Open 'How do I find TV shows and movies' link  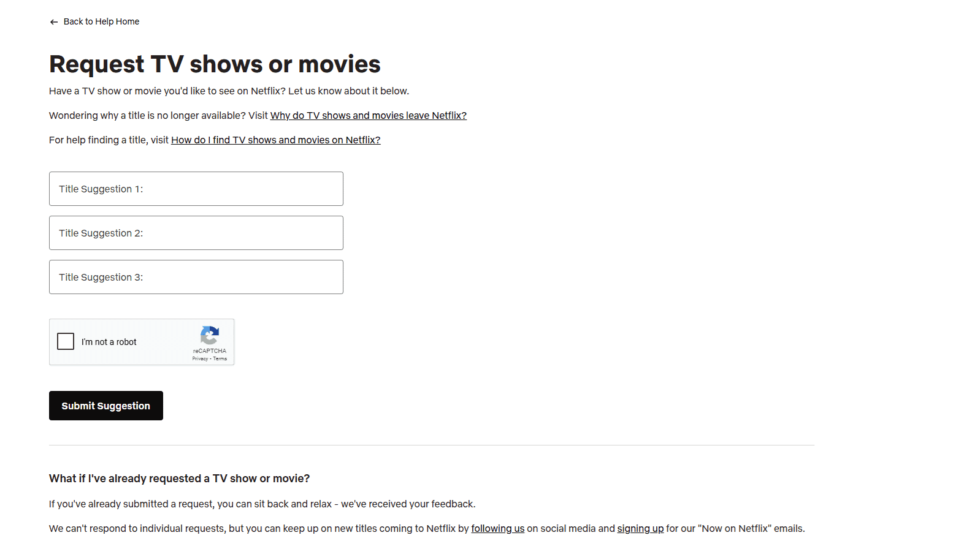275,140
